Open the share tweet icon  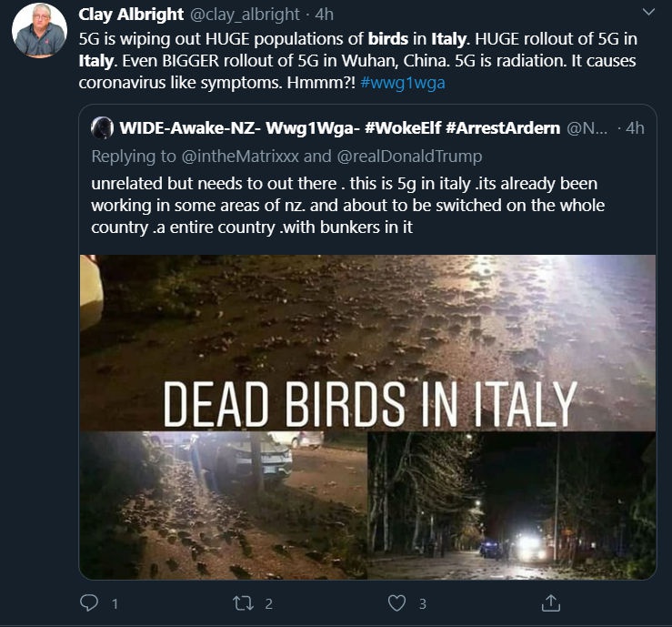(550, 602)
